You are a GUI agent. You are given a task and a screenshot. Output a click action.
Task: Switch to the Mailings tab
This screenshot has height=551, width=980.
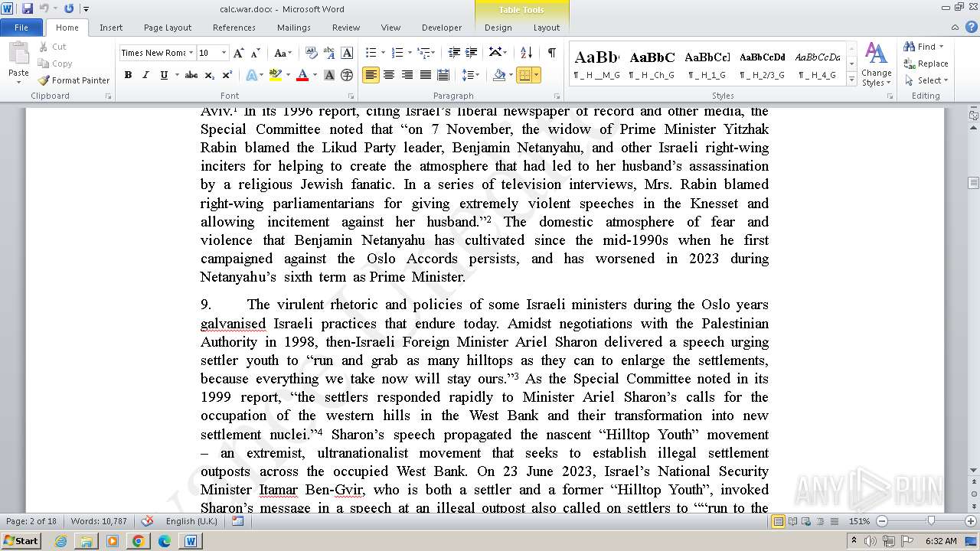(x=294, y=28)
